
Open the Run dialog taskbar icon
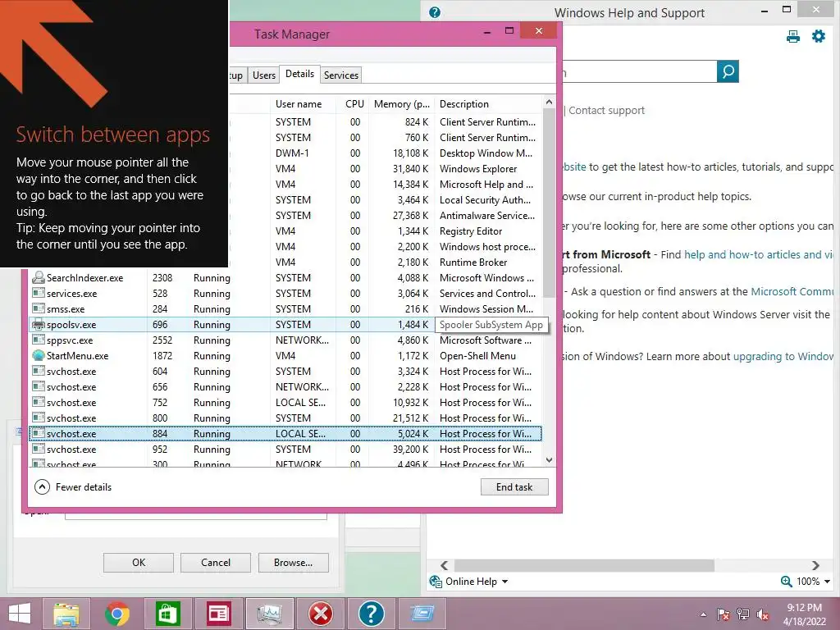422,614
